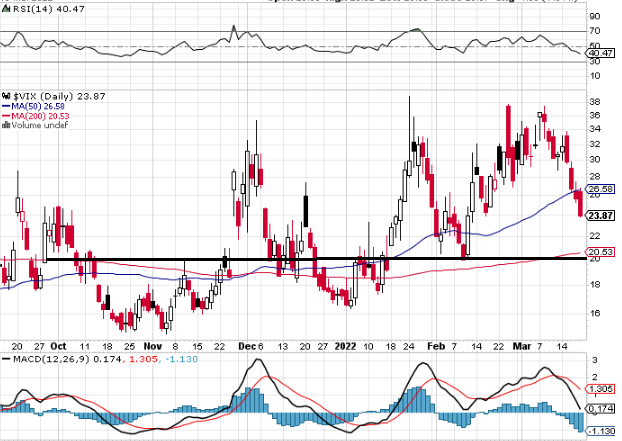Click the Nov label on the date axis
622x441 pixels.
click(153, 346)
